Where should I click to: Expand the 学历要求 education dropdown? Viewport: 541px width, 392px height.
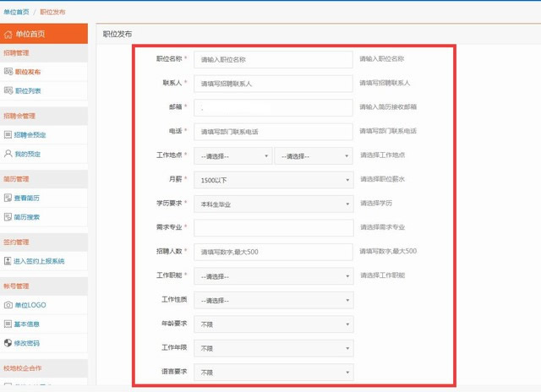coord(273,204)
